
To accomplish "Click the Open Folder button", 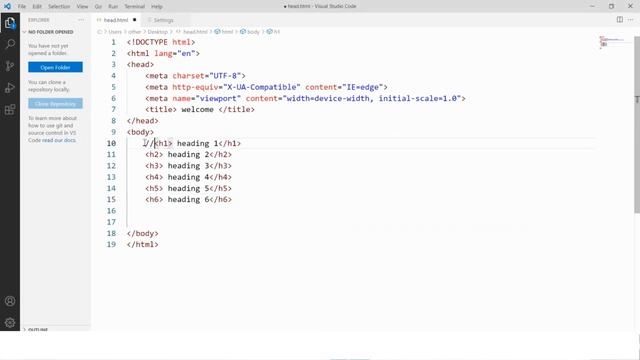I will tap(55, 67).
